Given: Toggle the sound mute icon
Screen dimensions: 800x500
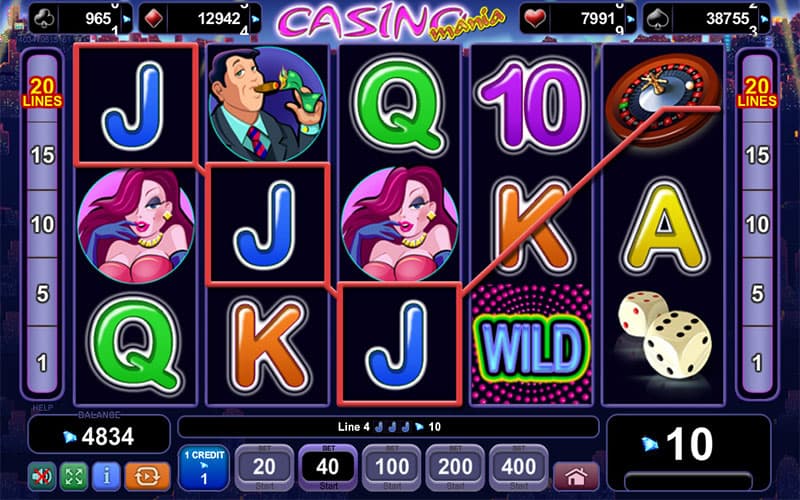Looking at the screenshot, I should [42, 476].
